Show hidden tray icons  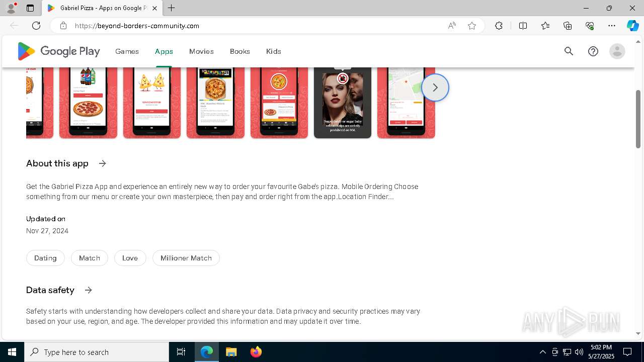[x=542, y=352]
